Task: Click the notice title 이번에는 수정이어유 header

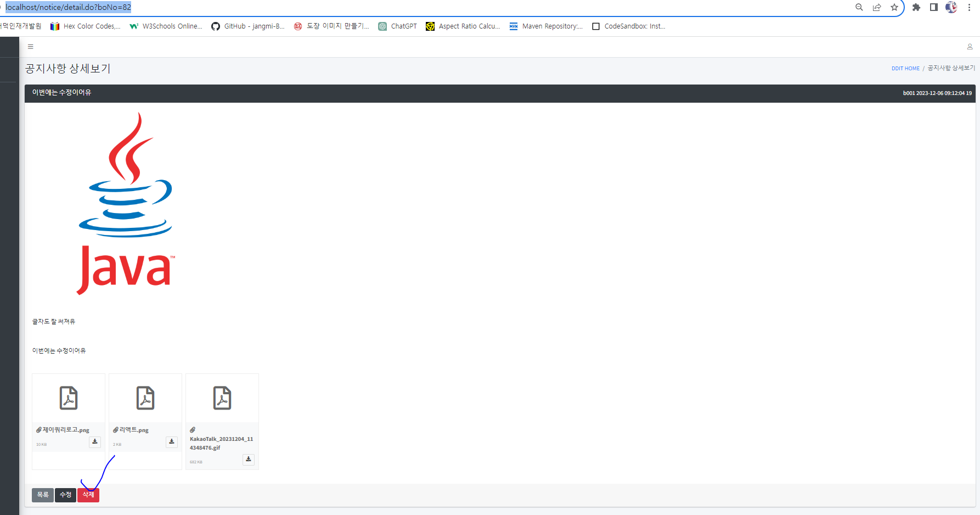Action: click(61, 93)
